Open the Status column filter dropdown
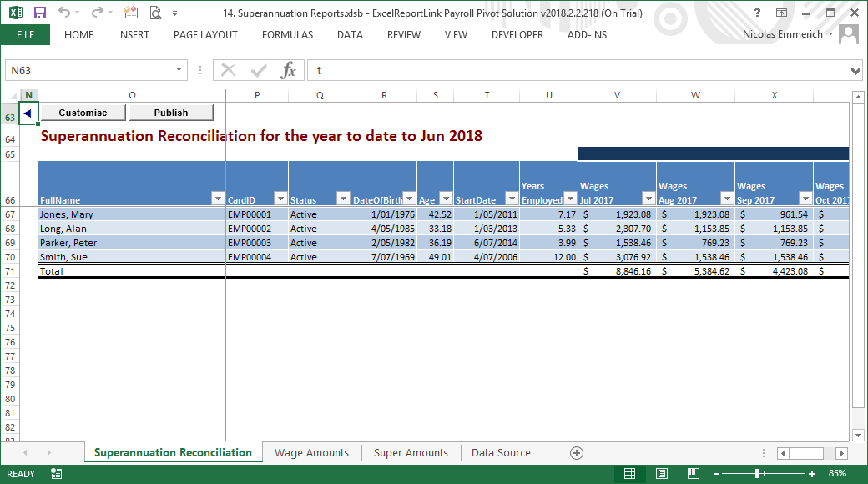This screenshot has width=868, height=484. point(342,199)
